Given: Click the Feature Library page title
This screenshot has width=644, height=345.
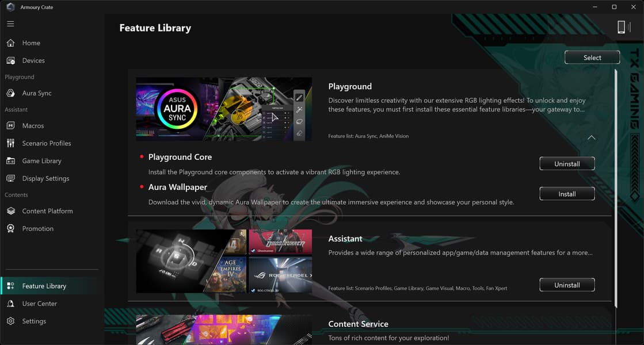Looking at the screenshot, I should tap(155, 28).
